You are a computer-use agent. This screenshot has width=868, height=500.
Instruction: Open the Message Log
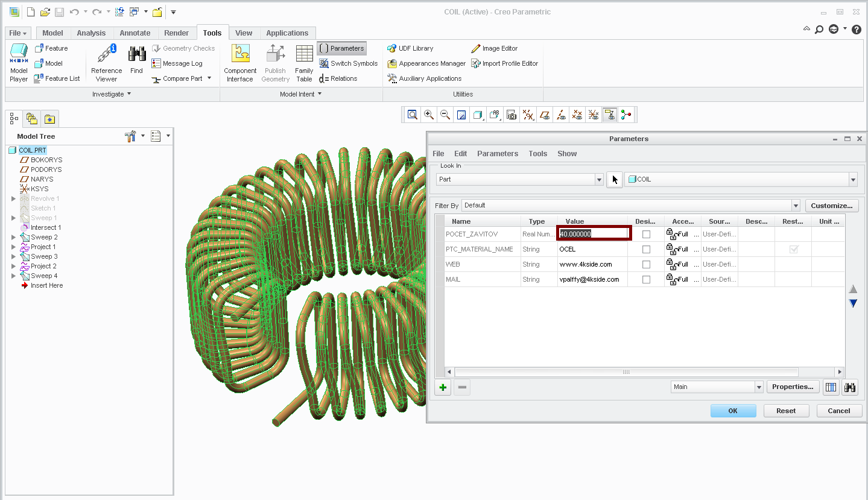click(177, 63)
